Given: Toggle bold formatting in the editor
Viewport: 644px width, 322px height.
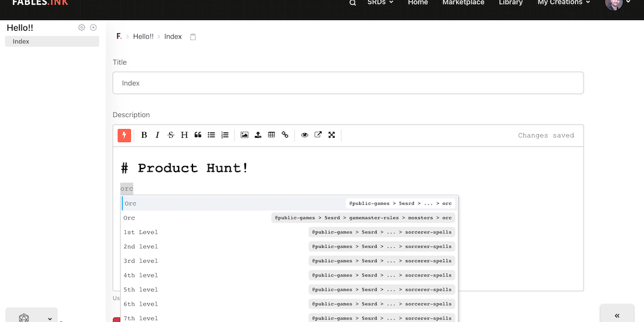Looking at the screenshot, I should pyautogui.click(x=144, y=135).
